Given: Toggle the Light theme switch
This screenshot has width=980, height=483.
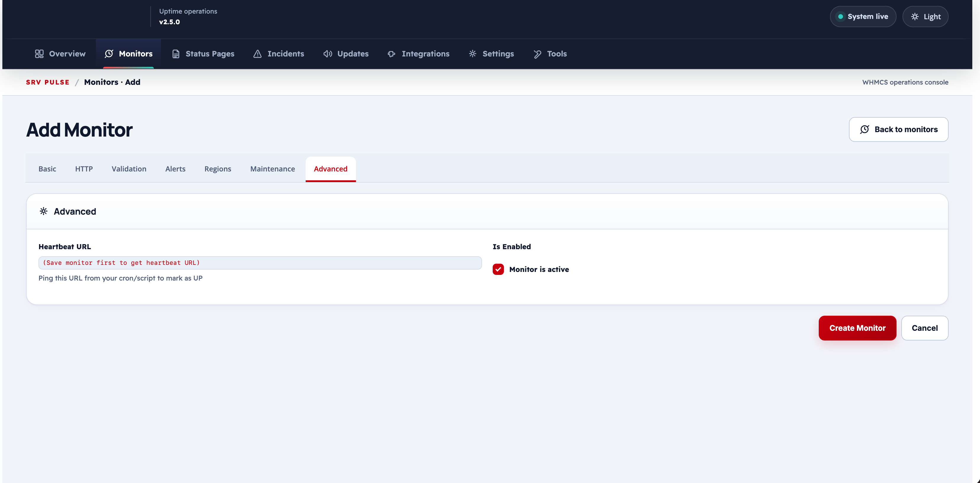Looking at the screenshot, I should [925, 16].
